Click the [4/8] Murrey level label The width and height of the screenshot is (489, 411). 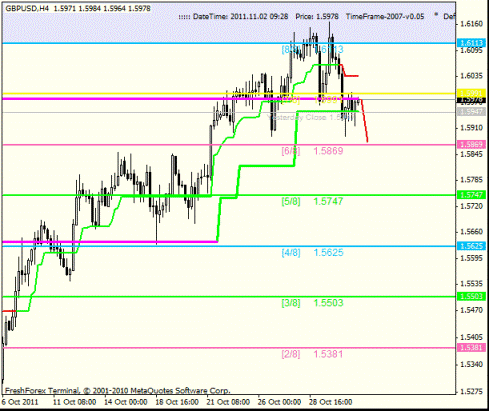[291, 253]
